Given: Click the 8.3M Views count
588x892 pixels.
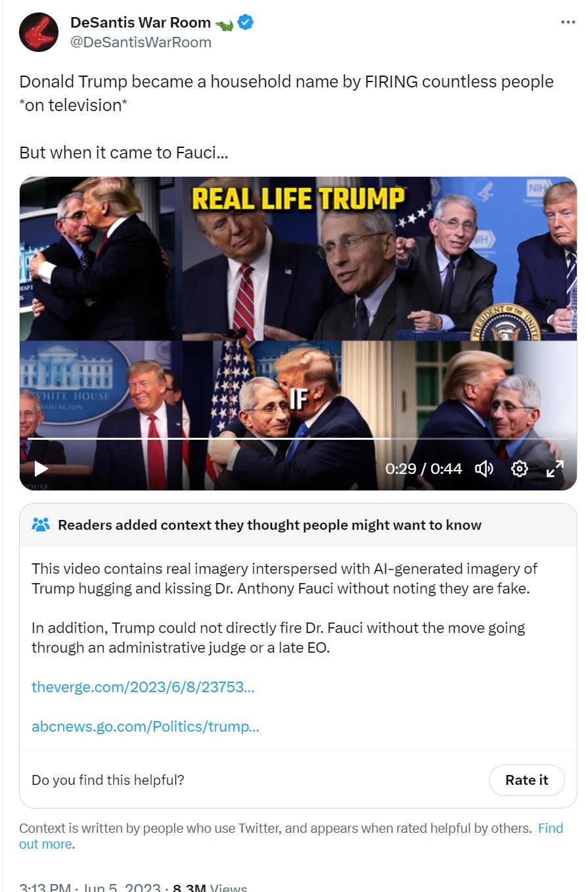Looking at the screenshot, I should click(x=210, y=887).
